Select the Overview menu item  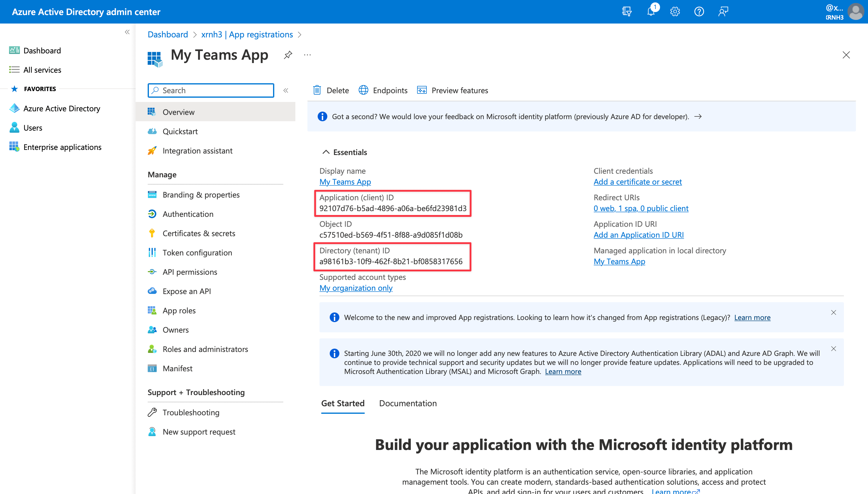pyautogui.click(x=216, y=112)
